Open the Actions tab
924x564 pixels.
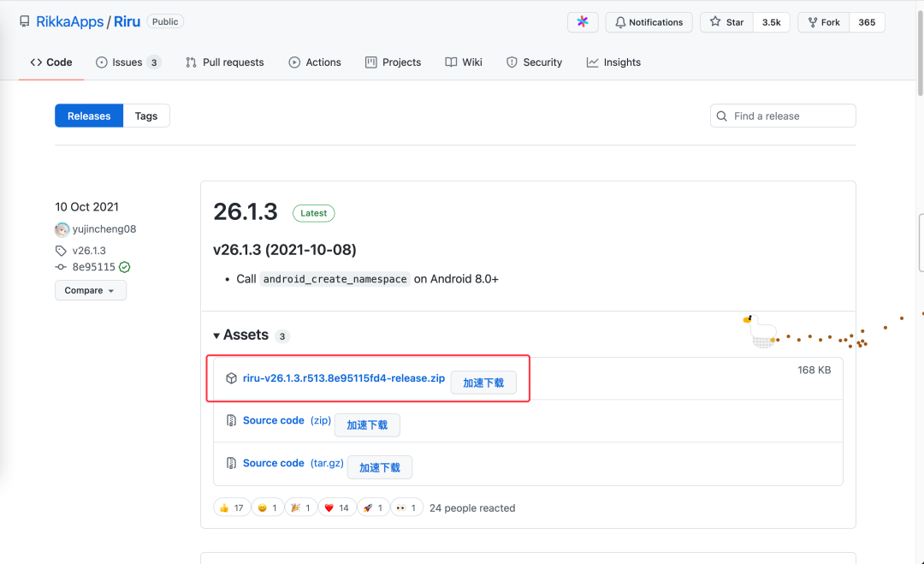tap(315, 62)
